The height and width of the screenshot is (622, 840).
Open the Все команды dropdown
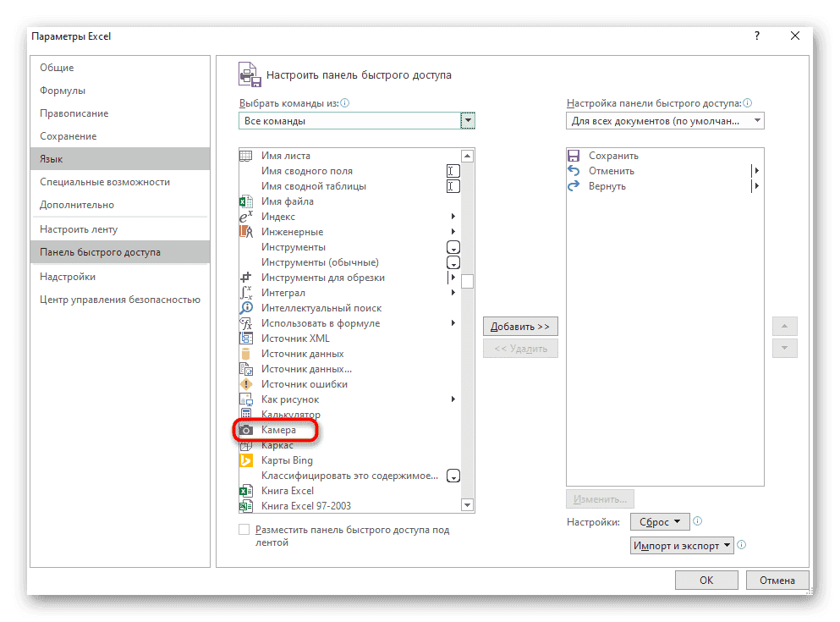pyautogui.click(x=467, y=121)
